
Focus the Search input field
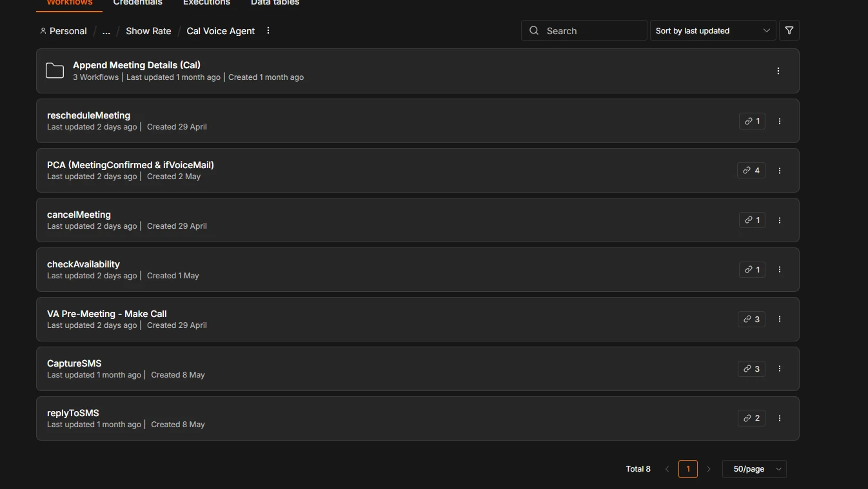coord(584,30)
